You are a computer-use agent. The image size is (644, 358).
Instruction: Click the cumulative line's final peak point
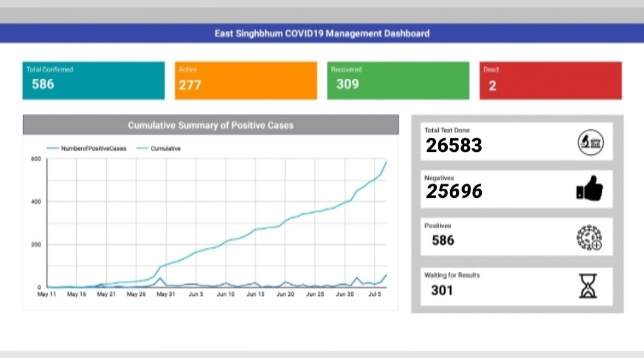(x=386, y=162)
